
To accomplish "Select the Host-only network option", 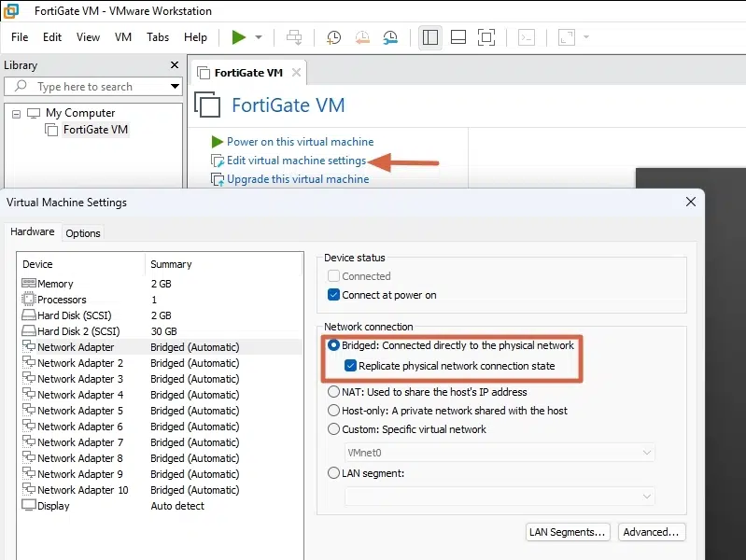I will click(x=334, y=411).
